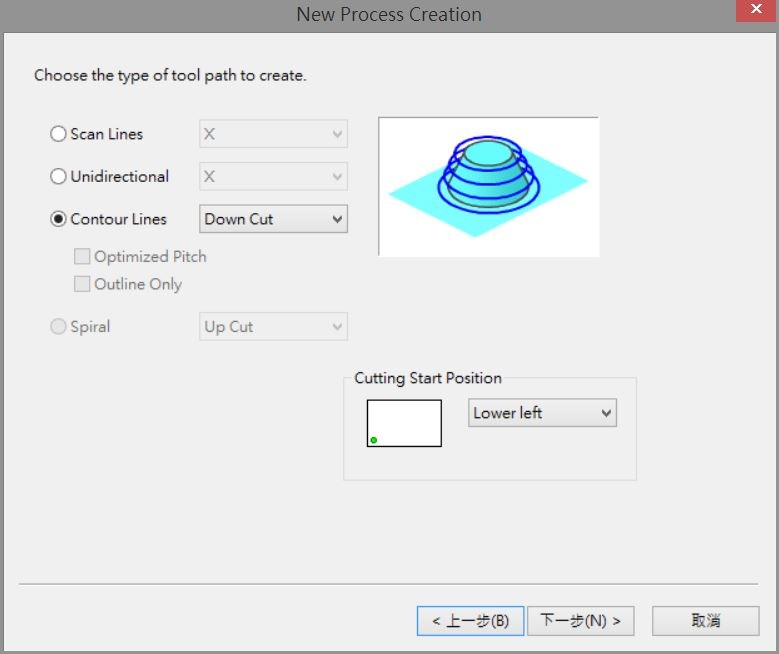Click the contour tool path preview image

point(489,187)
